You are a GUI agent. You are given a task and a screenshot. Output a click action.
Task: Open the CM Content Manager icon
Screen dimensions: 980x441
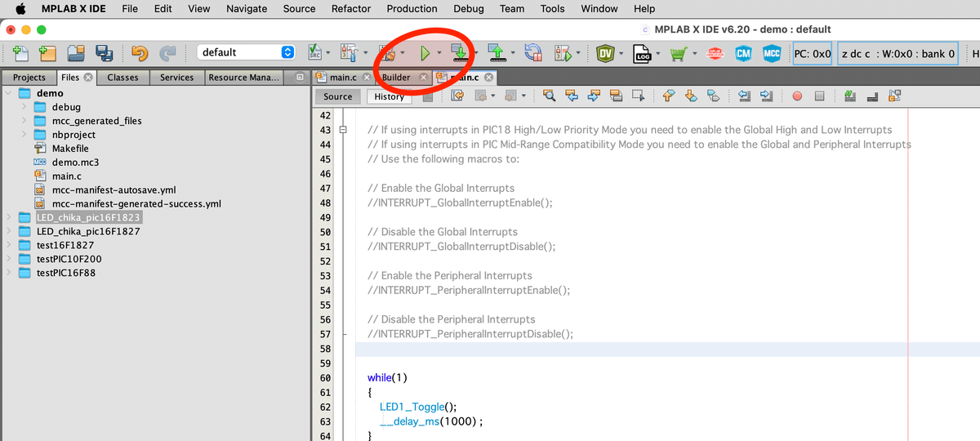click(x=743, y=54)
